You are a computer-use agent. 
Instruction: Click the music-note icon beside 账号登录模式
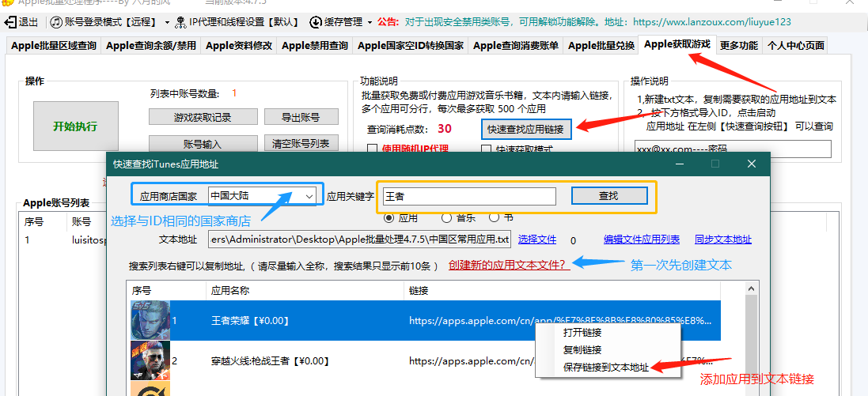(x=56, y=23)
